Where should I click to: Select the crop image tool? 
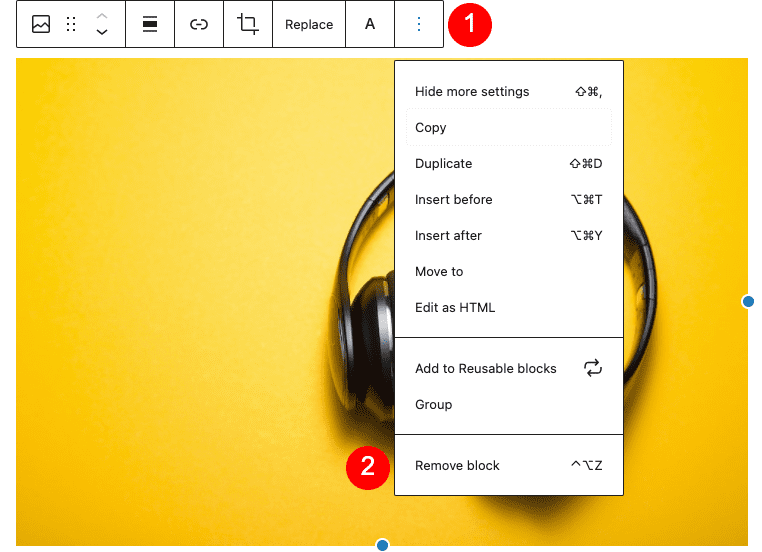click(248, 25)
